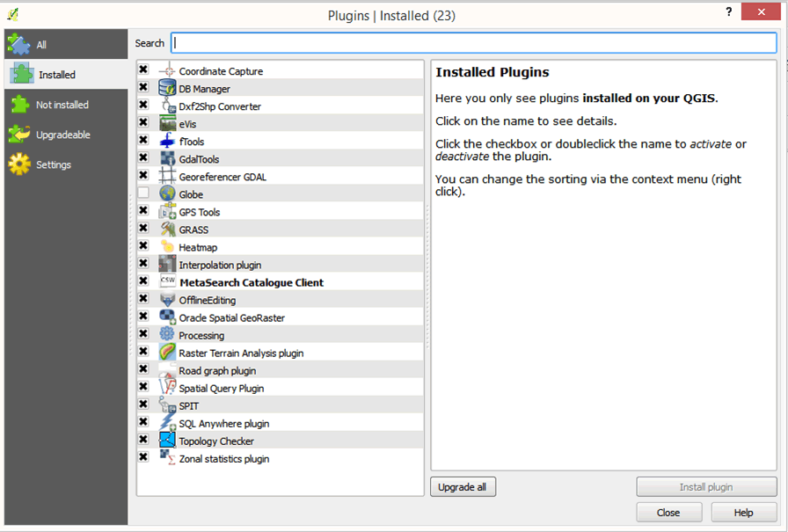The height and width of the screenshot is (532, 788).
Task: Click the eVis plugin icon
Action: 167,123
